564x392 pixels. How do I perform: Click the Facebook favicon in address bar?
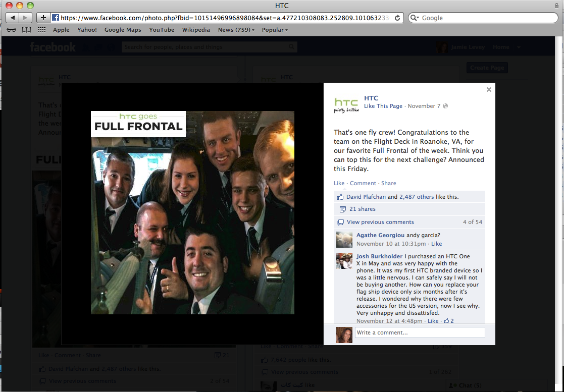coord(56,18)
